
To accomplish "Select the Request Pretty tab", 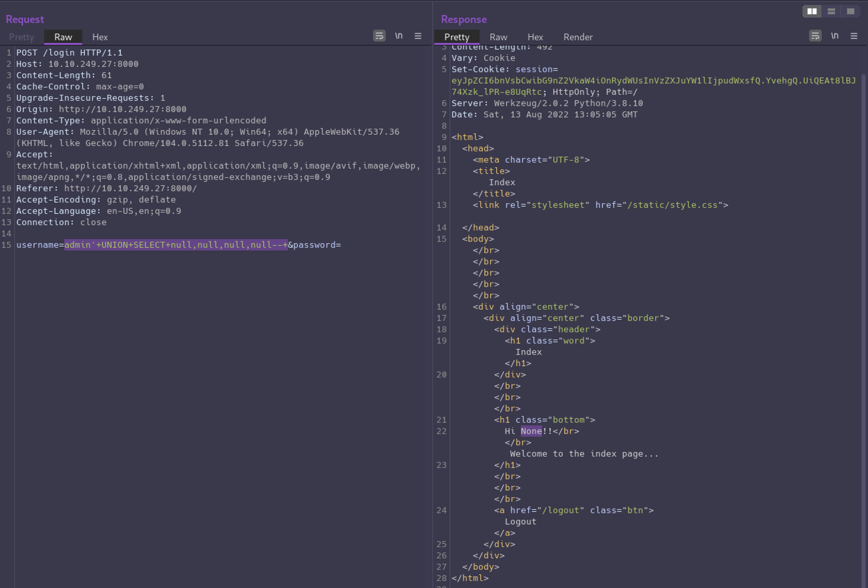I will coord(21,37).
